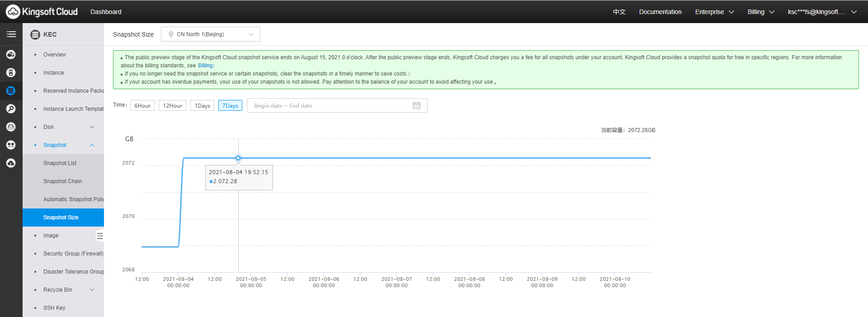868x317 pixels.
Task: Go to Automatic Snapshot Policy
Action: 73,199
